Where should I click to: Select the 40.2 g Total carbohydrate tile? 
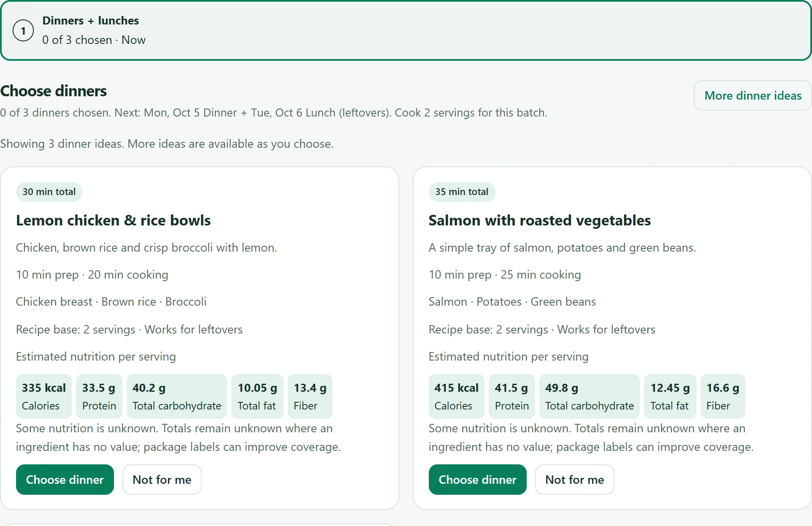pos(177,396)
